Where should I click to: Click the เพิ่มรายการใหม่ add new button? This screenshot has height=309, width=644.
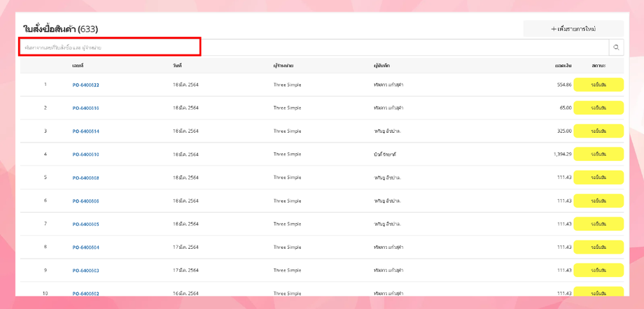pos(573,29)
